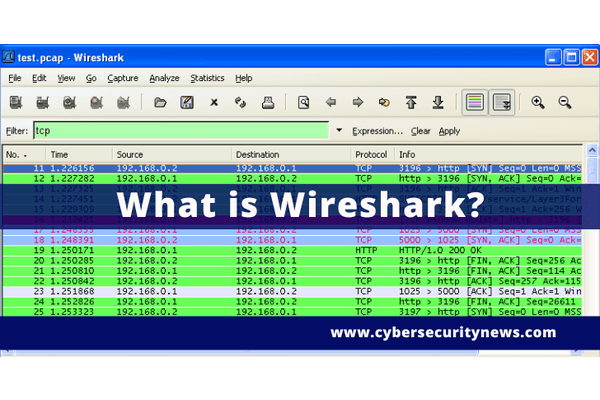This screenshot has height=400, width=600.
Task: Maximize the Wireshark window
Action: 572,57
